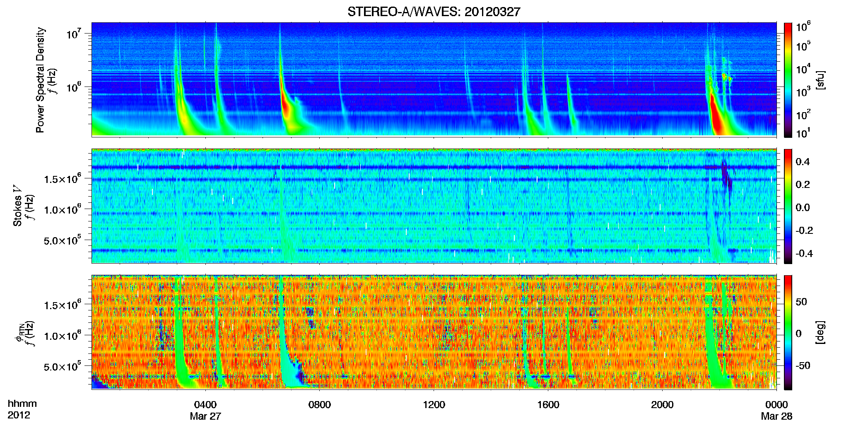Click the 50 value on deg color bar
The width and height of the screenshot is (868, 447).
click(801, 302)
